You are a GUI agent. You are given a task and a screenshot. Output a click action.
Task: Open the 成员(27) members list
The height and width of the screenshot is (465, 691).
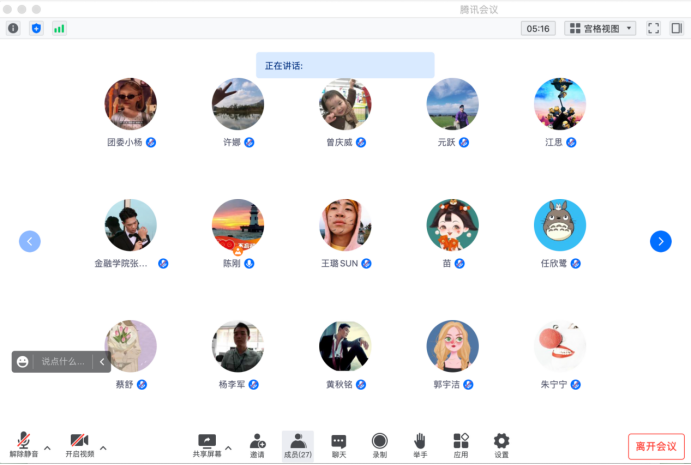tap(297, 445)
